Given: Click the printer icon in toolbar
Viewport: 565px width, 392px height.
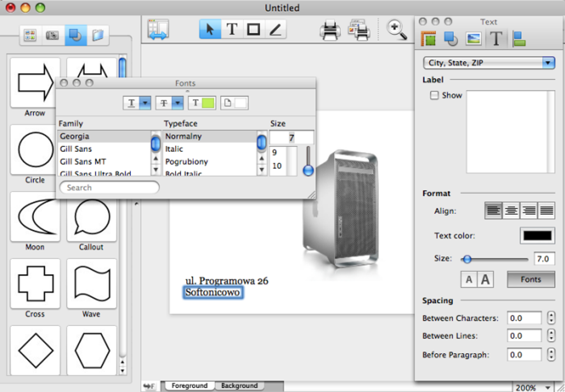Looking at the screenshot, I should [330, 30].
